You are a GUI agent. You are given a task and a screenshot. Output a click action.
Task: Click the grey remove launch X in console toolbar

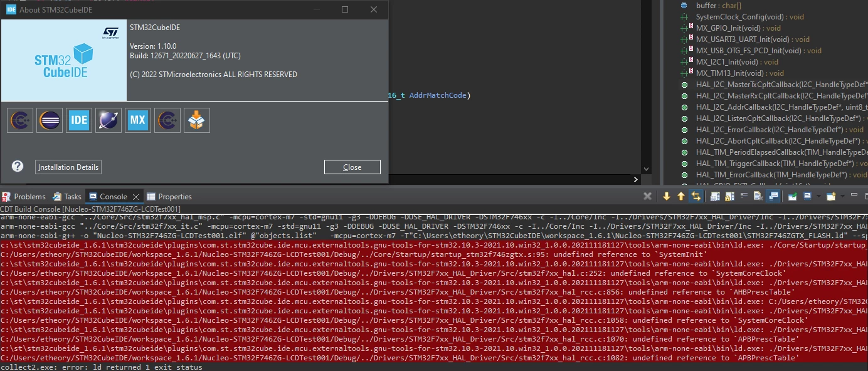648,196
